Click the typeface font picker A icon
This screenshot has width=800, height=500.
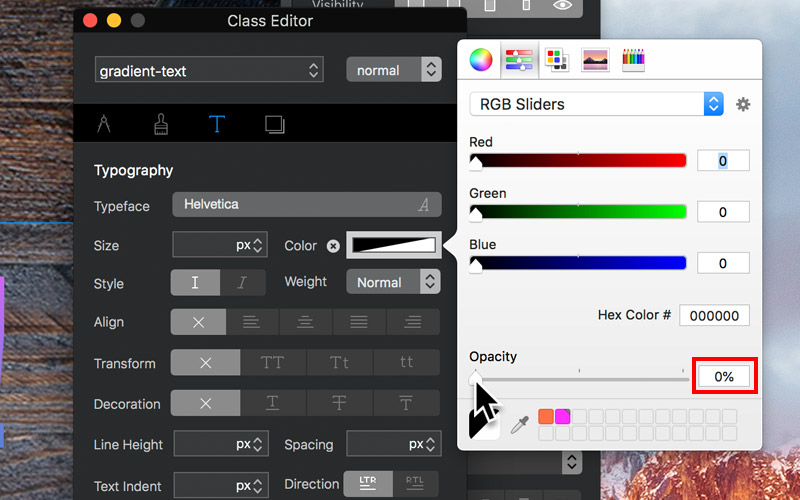pyautogui.click(x=423, y=205)
